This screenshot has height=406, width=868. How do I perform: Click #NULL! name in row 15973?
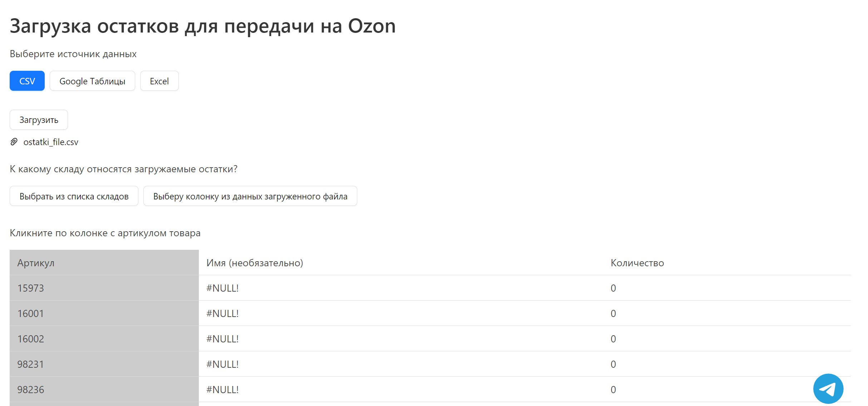[222, 288]
